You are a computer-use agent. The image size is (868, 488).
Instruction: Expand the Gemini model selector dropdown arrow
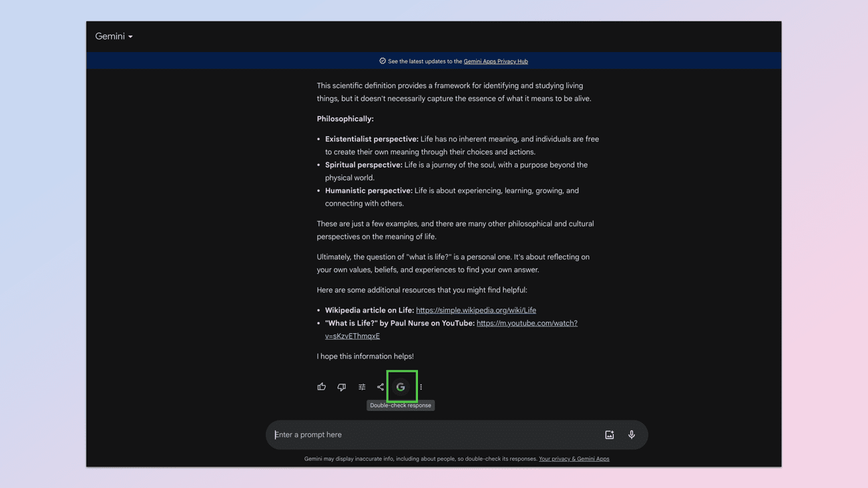130,36
